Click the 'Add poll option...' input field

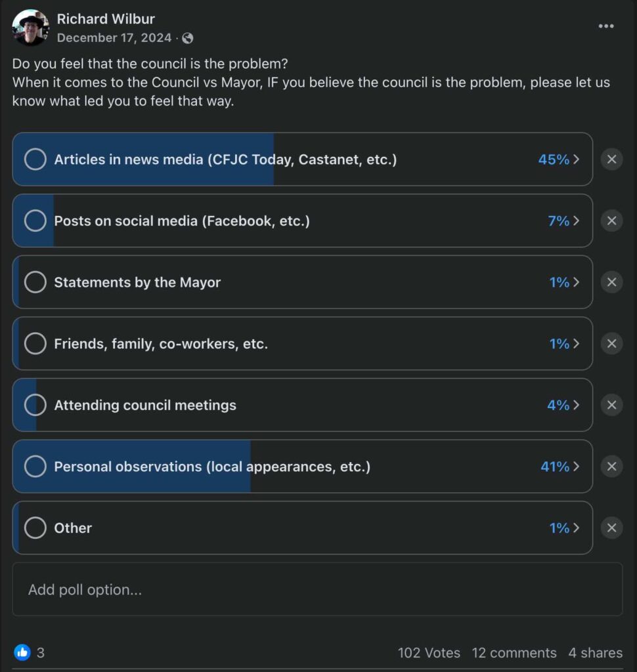317,589
